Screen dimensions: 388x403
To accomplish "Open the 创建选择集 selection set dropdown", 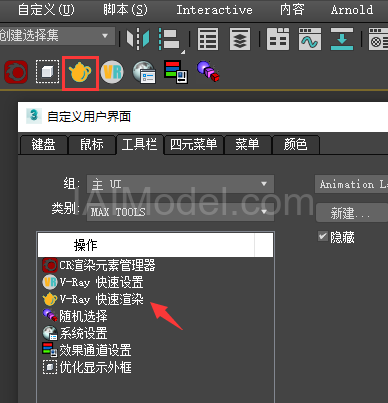I will 57,35.
